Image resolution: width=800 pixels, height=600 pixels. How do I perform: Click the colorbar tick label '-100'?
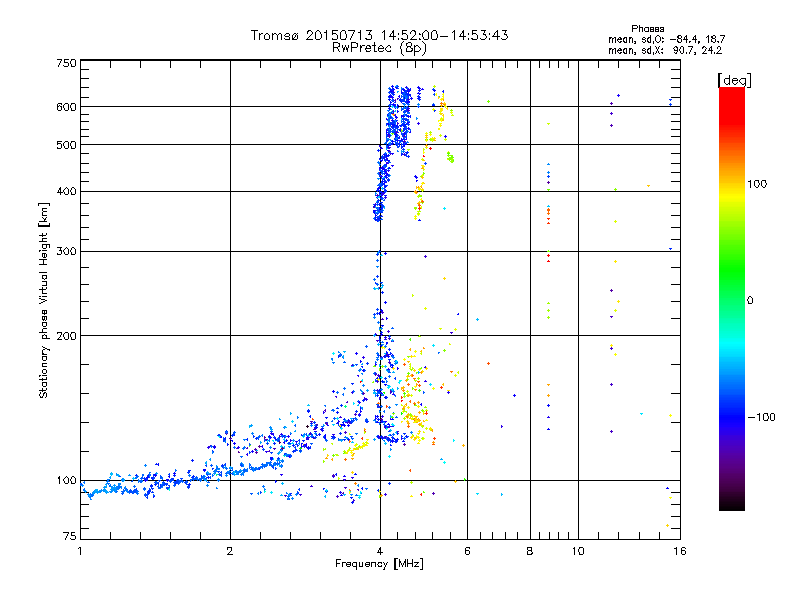(761, 417)
